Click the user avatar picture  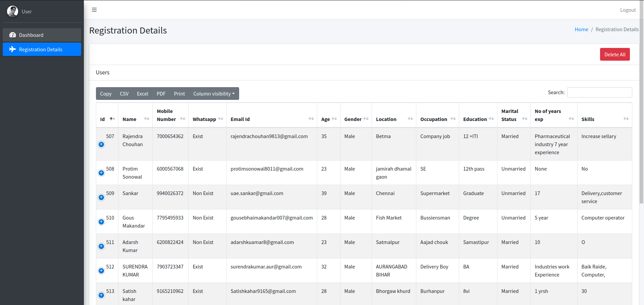tap(13, 11)
